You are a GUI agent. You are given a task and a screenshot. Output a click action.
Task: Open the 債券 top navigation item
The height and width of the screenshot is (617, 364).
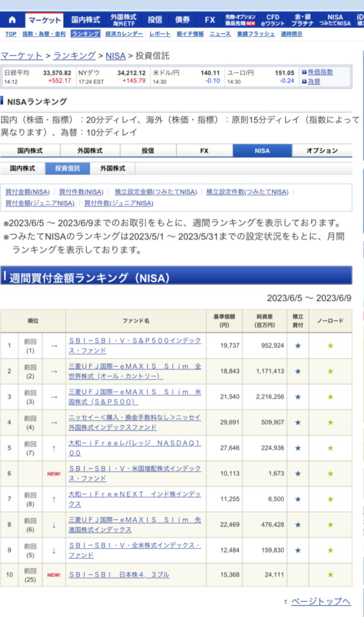coord(182,20)
